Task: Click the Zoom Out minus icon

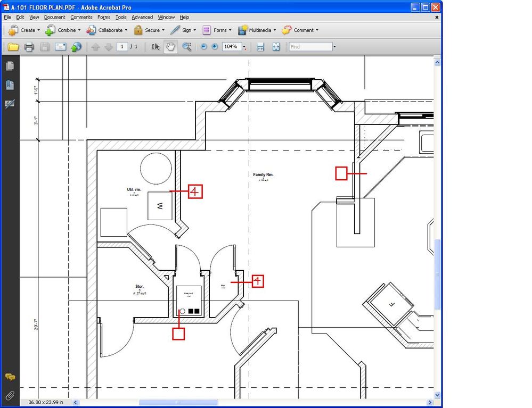Action: pyautogui.click(x=203, y=47)
